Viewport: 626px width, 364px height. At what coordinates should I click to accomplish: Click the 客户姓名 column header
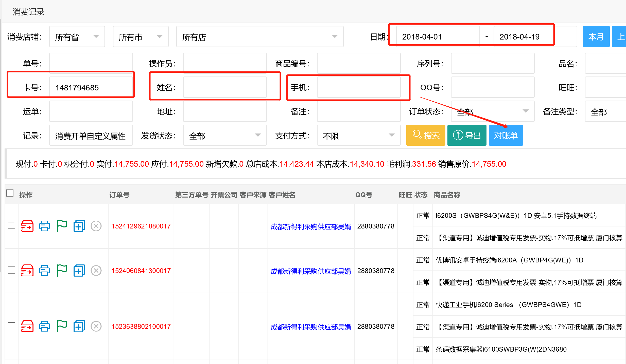pyautogui.click(x=282, y=195)
